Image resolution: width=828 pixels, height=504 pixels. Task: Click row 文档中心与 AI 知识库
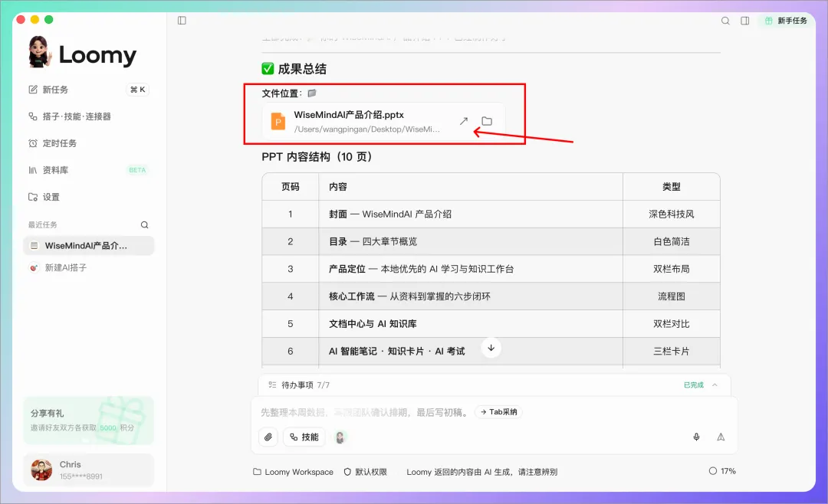pos(491,324)
